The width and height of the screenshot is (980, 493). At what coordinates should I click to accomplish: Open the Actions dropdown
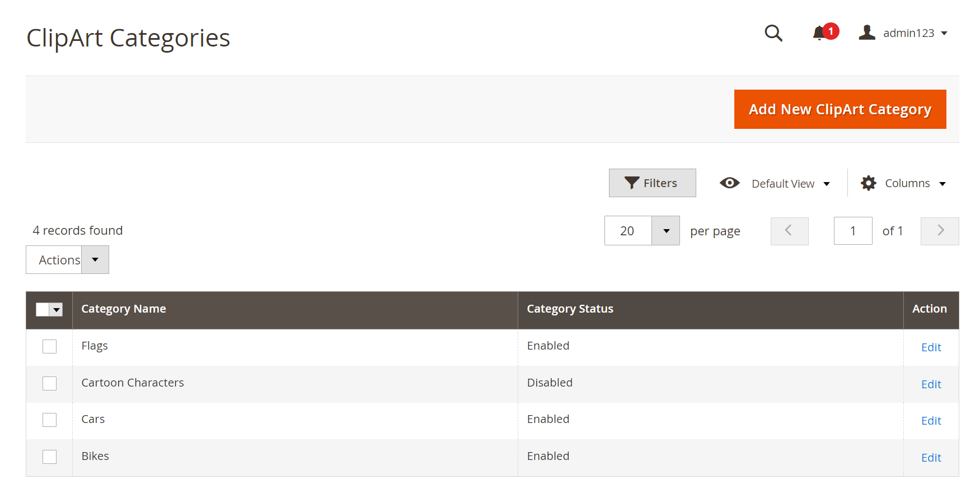(67, 260)
